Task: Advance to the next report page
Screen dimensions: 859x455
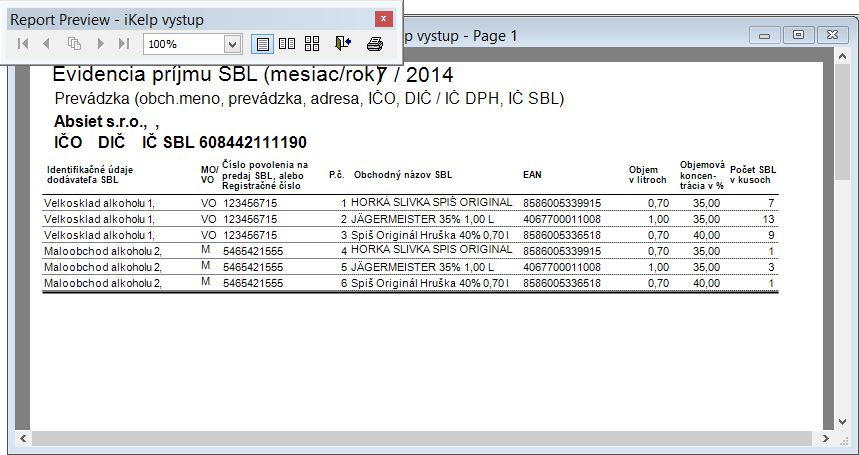Action: [x=100, y=44]
